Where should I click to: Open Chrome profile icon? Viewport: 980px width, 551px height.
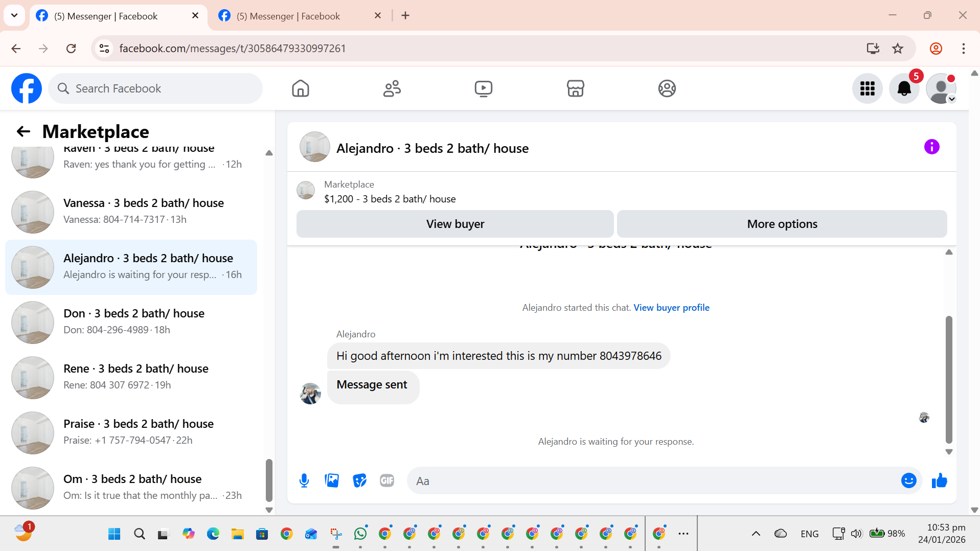click(x=936, y=49)
